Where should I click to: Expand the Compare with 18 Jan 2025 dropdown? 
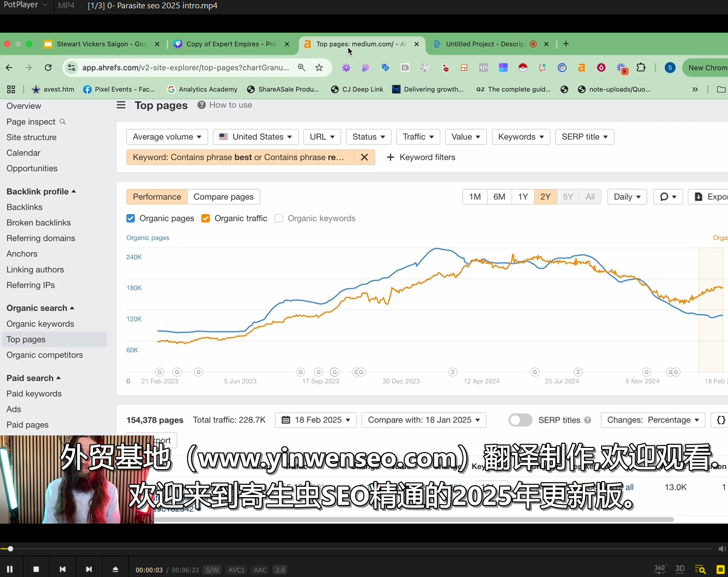pos(423,420)
